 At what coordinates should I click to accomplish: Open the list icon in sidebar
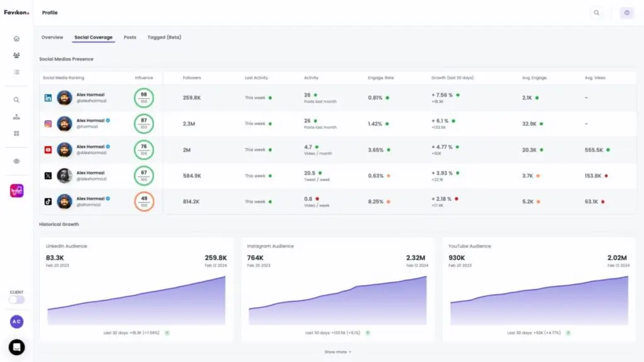click(x=16, y=72)
